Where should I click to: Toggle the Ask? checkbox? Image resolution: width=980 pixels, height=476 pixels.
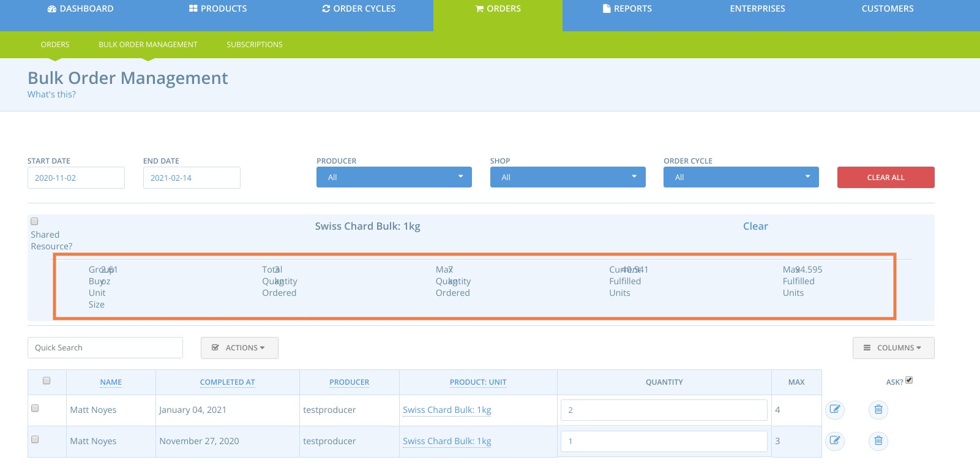click(909, 380)
